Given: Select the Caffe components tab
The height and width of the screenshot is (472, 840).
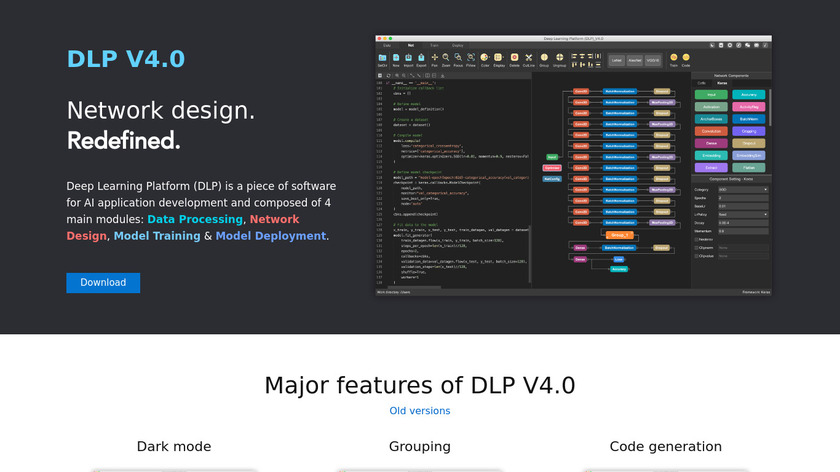Looking at the screenshot, I should [702, 83].
